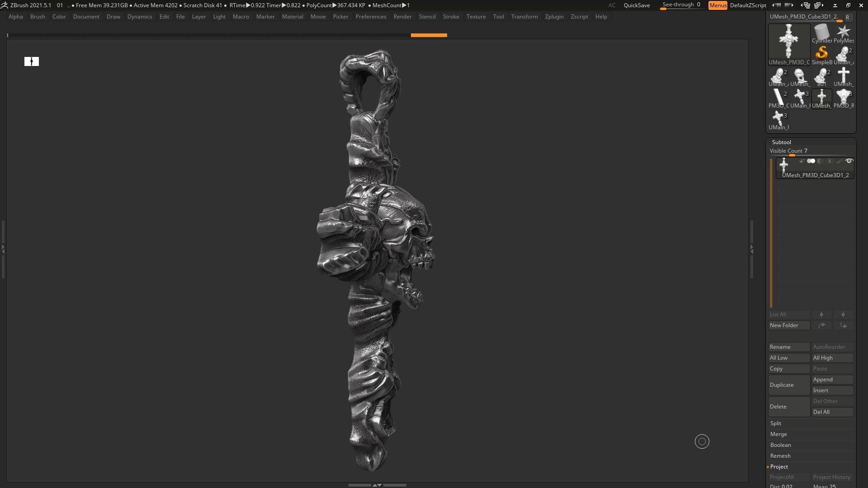The height and width of the screenshot is (488, 868).
Task: Collapse the right tray divider arrow
Action: pos(752,249)
